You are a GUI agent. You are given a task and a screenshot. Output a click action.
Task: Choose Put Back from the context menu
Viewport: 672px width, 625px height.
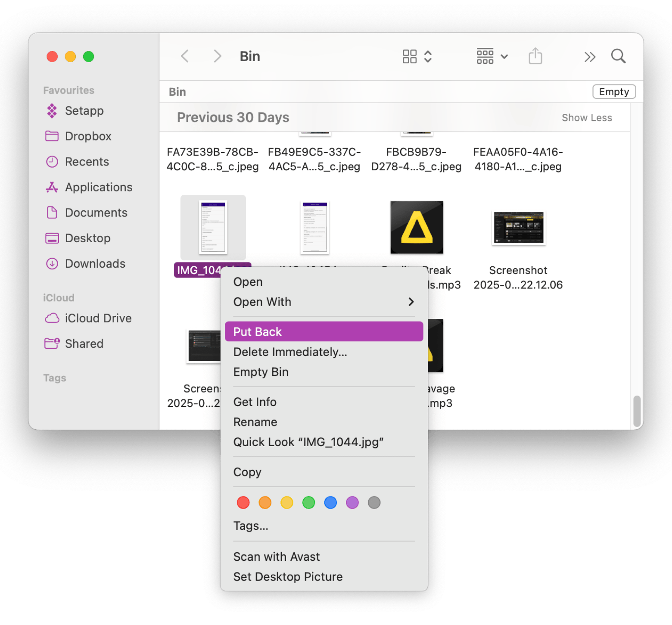tap(324, 331)
